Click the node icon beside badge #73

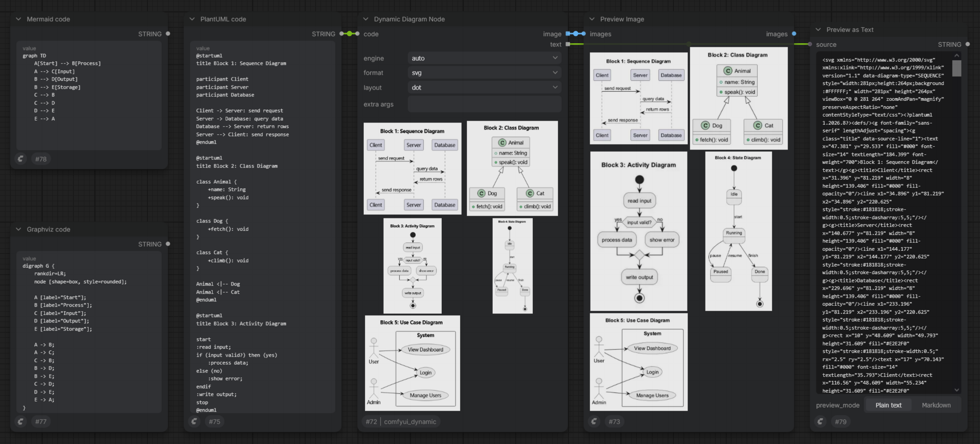coord(594,421)
